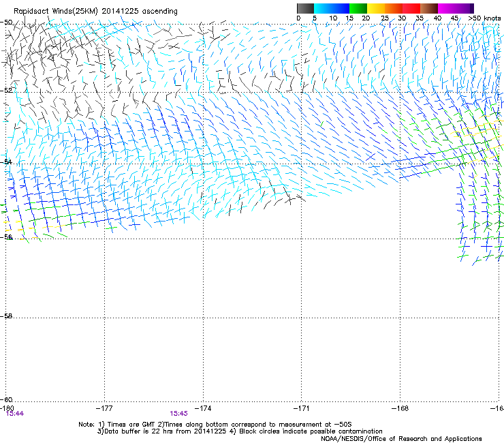Click the purple '15:45' pass time

pos(178,414)
